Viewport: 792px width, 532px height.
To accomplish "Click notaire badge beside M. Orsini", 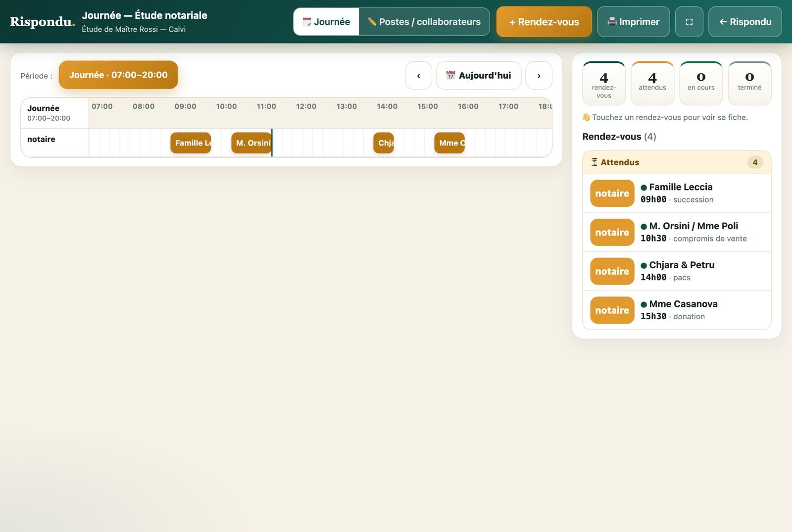I will coord(612,233).
